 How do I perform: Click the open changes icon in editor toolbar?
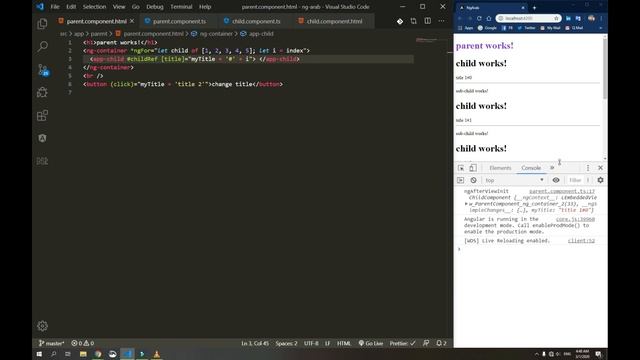[413, 21]
